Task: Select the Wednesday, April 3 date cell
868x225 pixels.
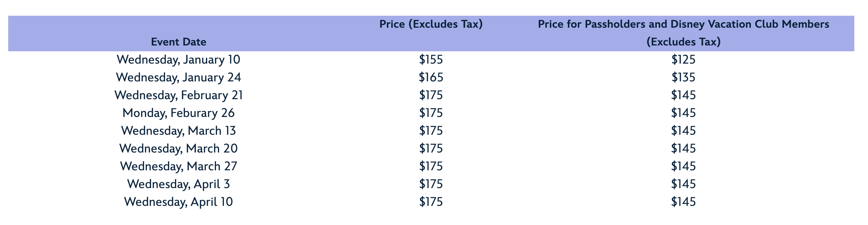Action: [x=179, y=184]
